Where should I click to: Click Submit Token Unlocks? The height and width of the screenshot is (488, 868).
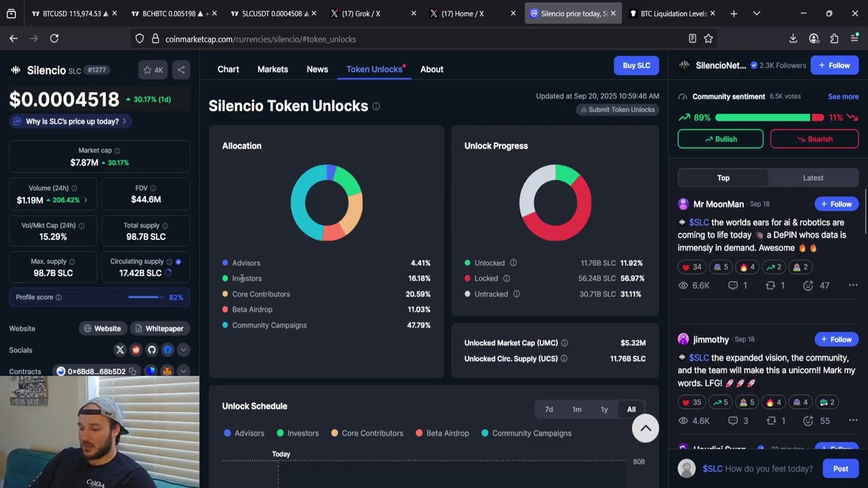pyautogui.click(x=618, y=110)
